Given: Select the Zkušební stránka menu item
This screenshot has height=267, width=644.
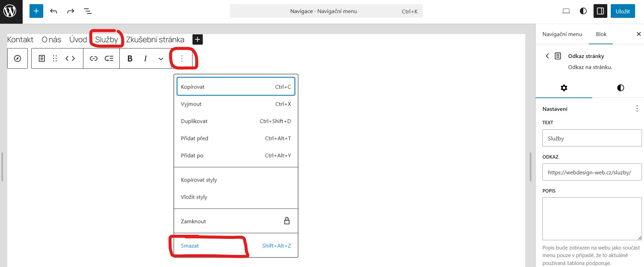Looking at the screenshot, I should tap(155, 39).
